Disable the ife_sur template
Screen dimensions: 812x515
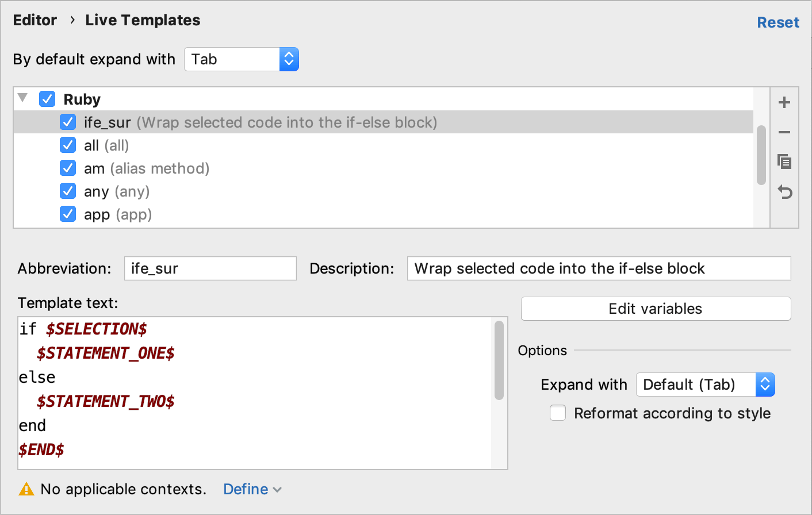tap(68, 122)
